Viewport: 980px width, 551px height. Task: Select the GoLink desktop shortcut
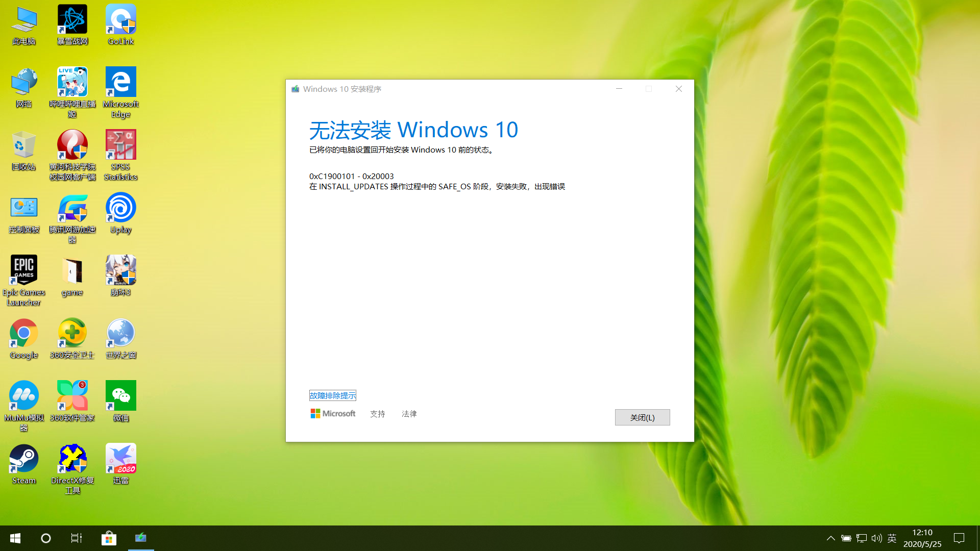click(121, 24)
